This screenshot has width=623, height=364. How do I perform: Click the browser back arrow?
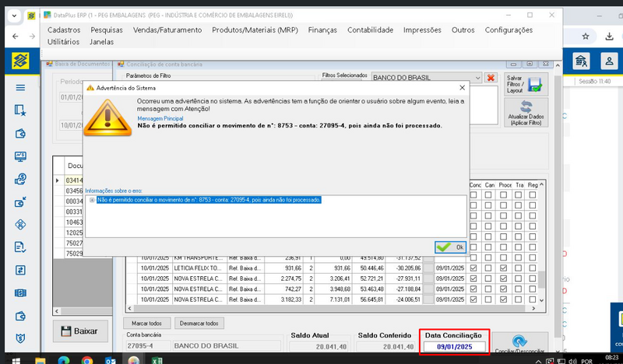[15, 37]
